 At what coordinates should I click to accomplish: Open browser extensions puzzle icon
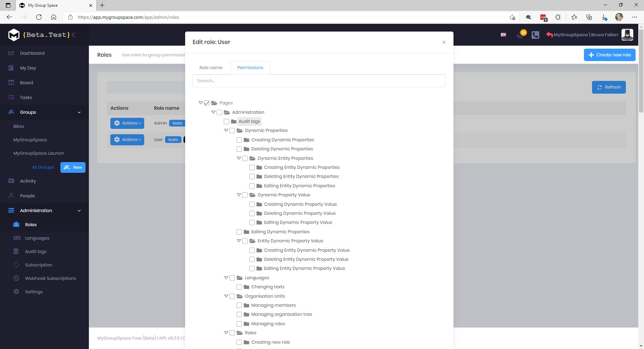click(558, 17)
